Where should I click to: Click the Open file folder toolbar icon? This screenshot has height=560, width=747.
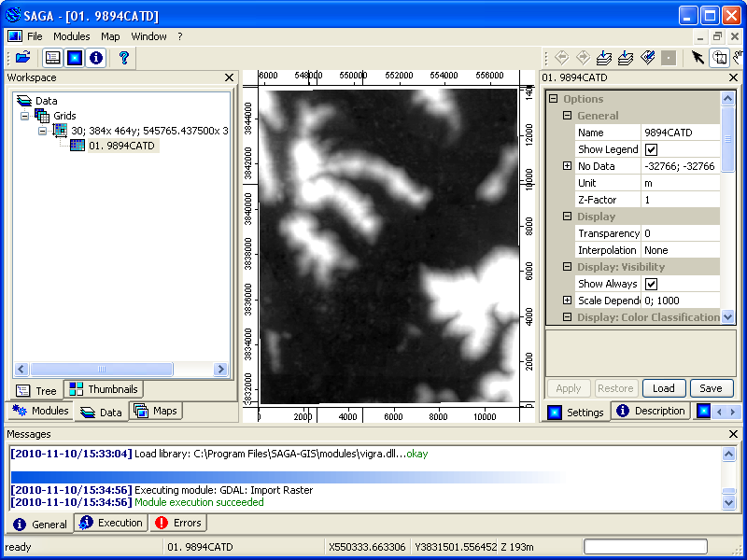(x=22, y=58)
